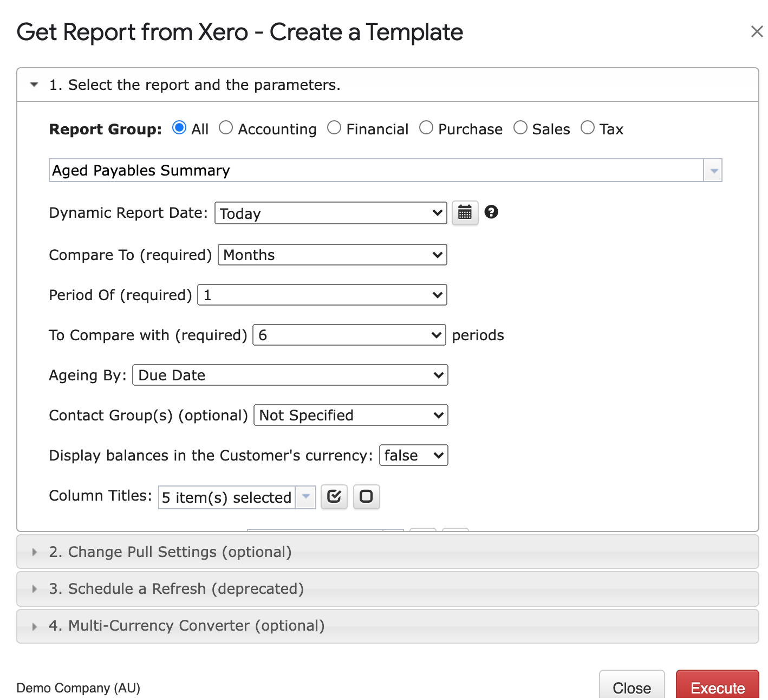Open the Column Titles multi-select dropdown
The image size is (768, 700).
click(x=237, y=497)
